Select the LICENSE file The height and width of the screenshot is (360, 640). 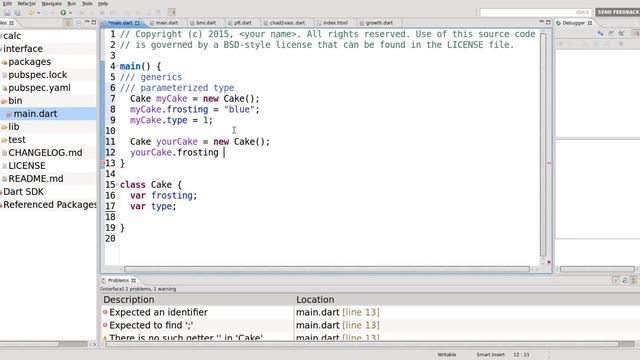coord(27,166)
